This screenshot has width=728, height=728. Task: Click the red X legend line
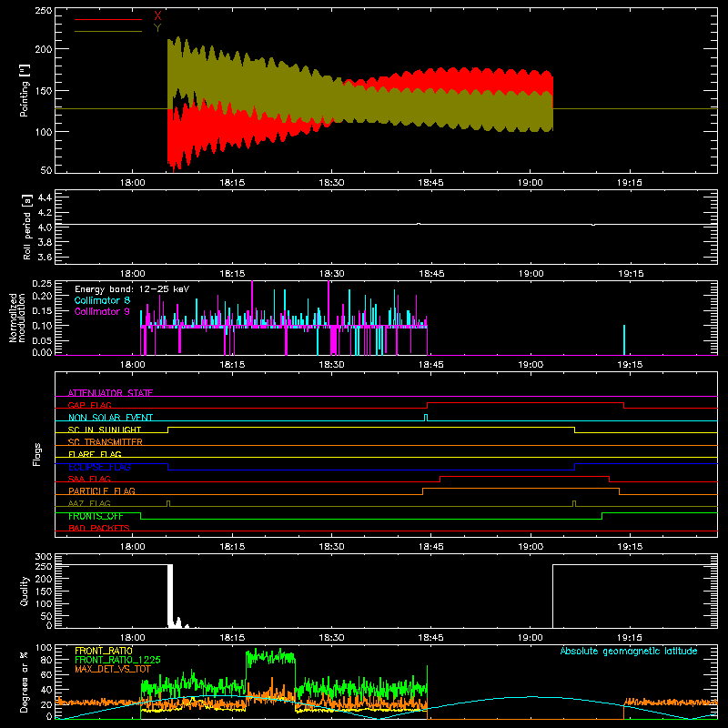tap(108, 19)
